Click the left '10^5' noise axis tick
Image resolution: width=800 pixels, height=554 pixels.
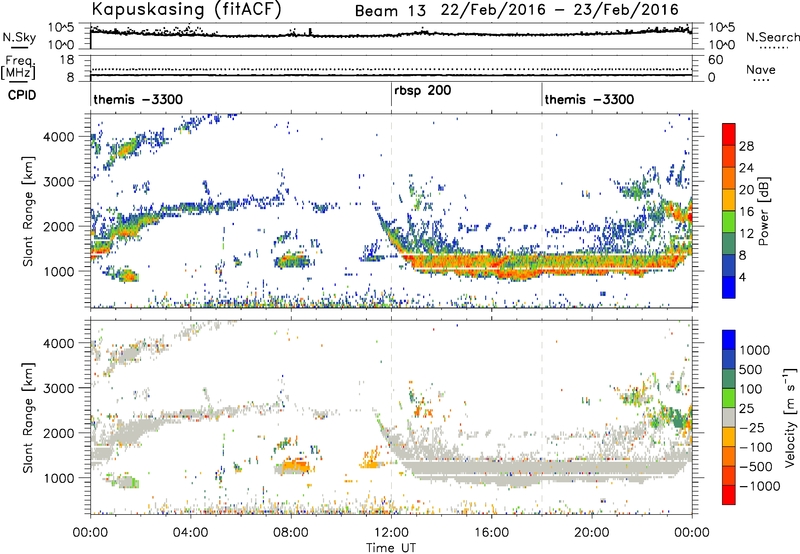(61, 28)
